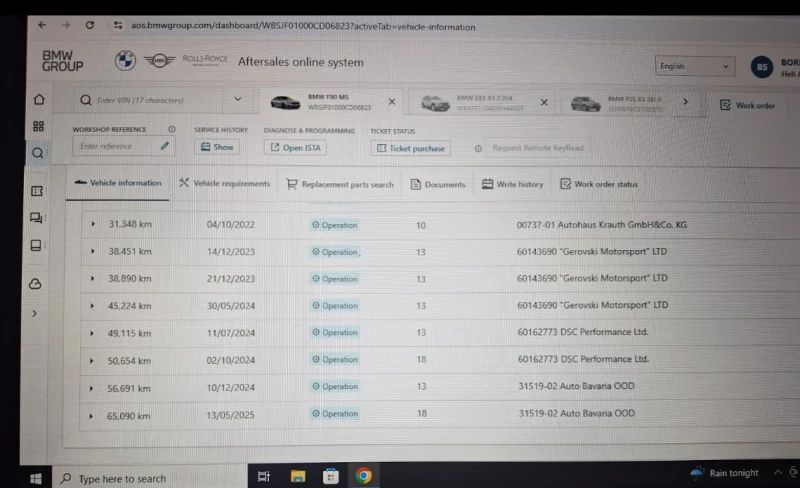Click the Enter VIN search field
The width and height of the screenshot is (800, 488).
160,100
